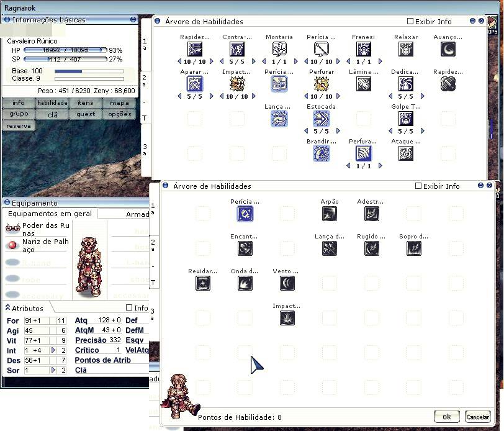Click the Nariz de Palhaço equipment slot
The width and height of the screenshot is (504, 431).
(36, 245)
